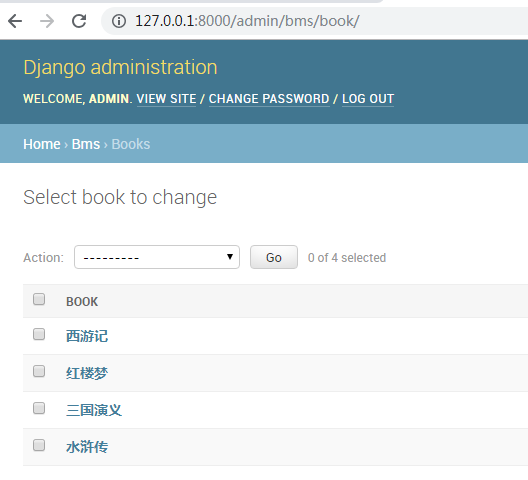Click the browser forward arrow
The image size is (528, 480).
click(x=47, y=21)
